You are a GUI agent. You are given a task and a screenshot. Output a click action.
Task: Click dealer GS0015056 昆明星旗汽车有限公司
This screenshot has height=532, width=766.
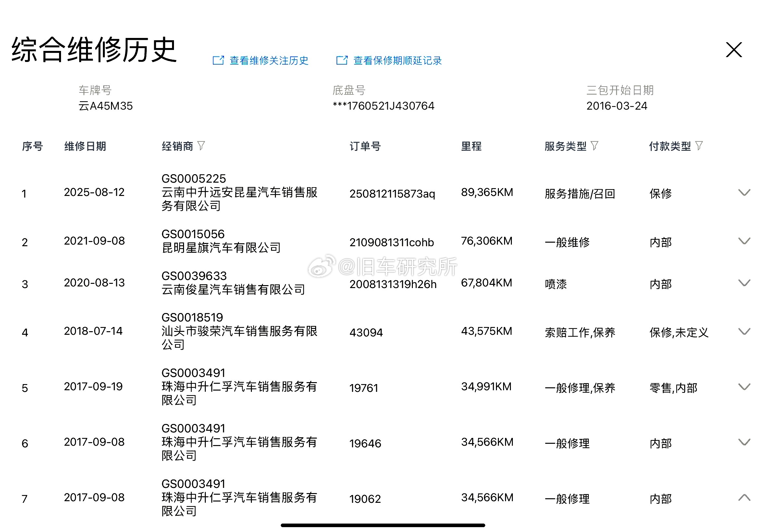coord(221,241)
